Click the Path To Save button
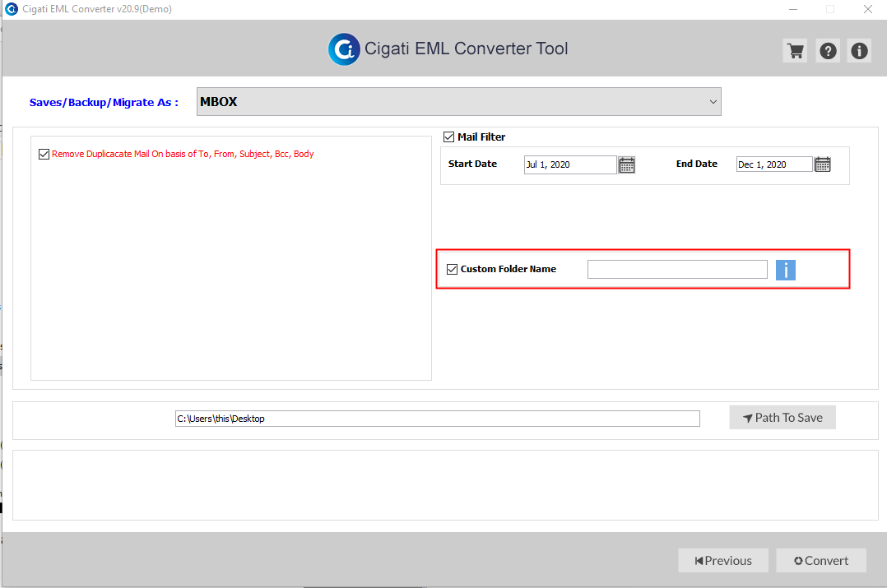Image resolution: width=887 pixels, height=588 pixels. pos(783,418)
